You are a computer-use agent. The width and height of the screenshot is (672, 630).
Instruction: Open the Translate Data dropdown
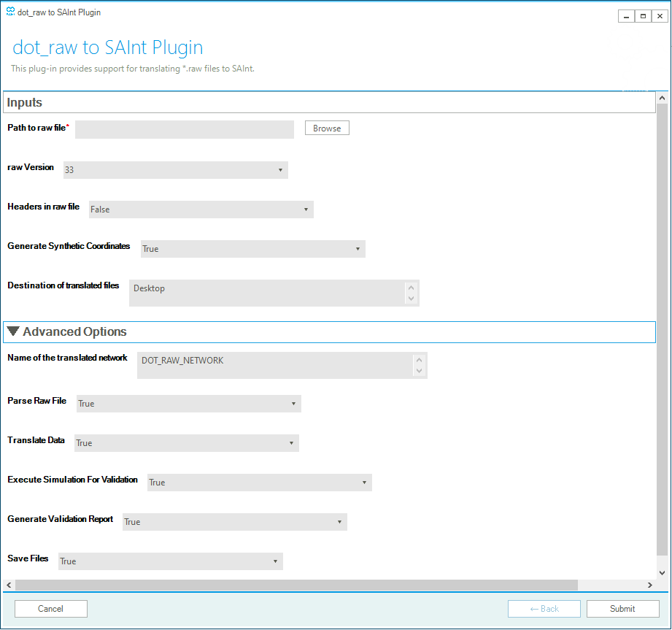tap(187, 443)
